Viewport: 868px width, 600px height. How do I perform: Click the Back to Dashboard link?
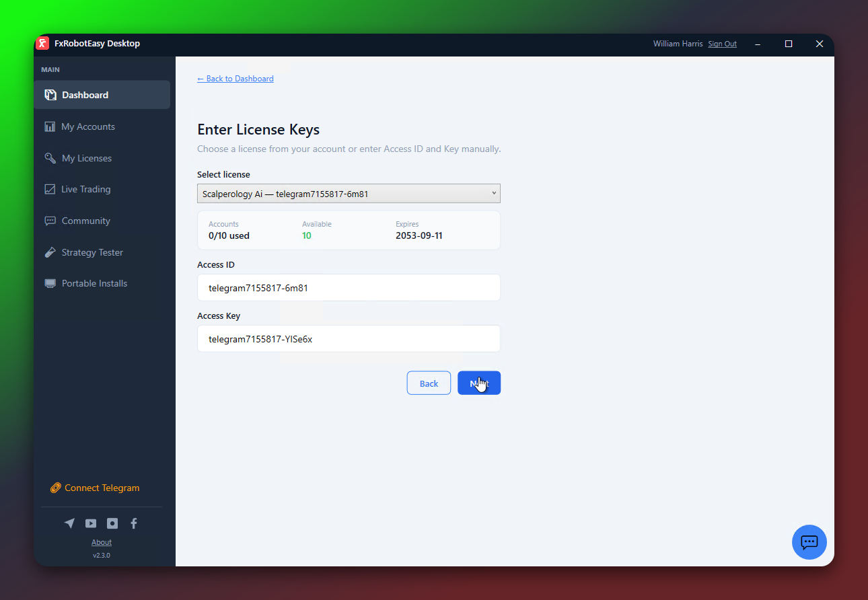tap(235, 78)
